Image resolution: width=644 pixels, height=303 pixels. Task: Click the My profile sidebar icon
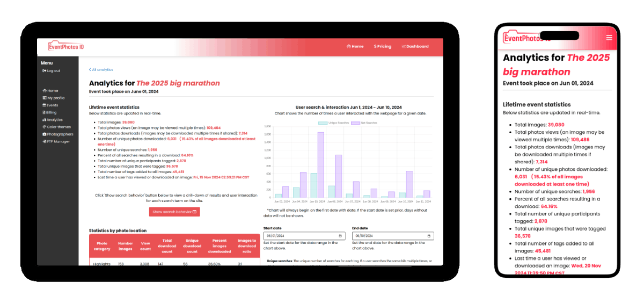pyautogui.click(x=44, y=98)
